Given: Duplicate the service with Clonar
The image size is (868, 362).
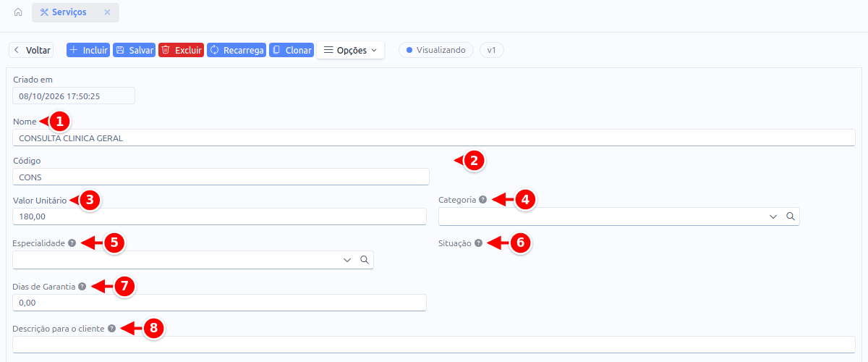Looking at the screenshot, I should [x=291, y=51].
